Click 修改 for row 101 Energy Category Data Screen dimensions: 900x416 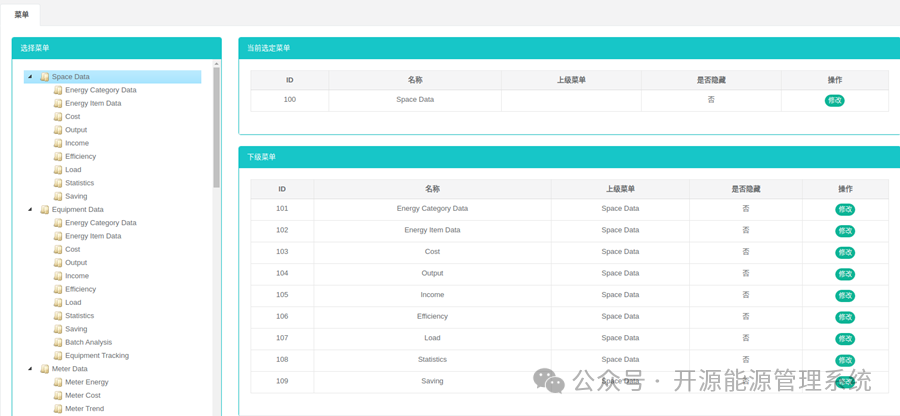pyautogui.click(x=844, y=209)
